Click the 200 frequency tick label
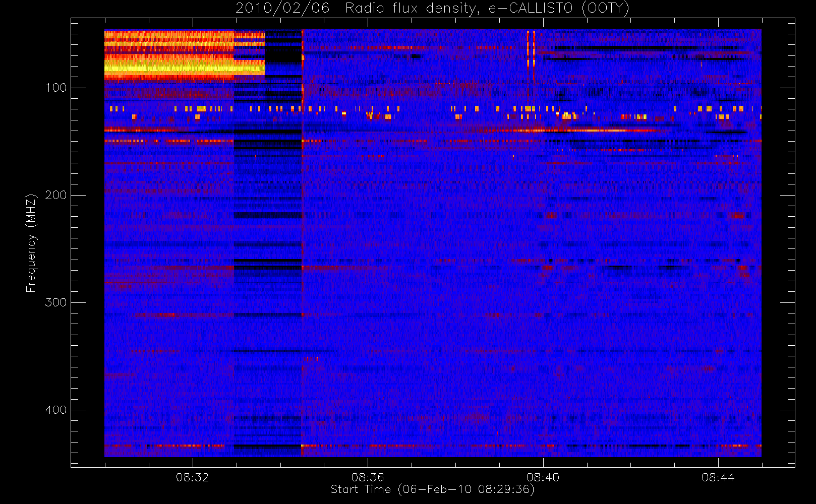Viewport: 816px width, 504px height. coord(56,195)
